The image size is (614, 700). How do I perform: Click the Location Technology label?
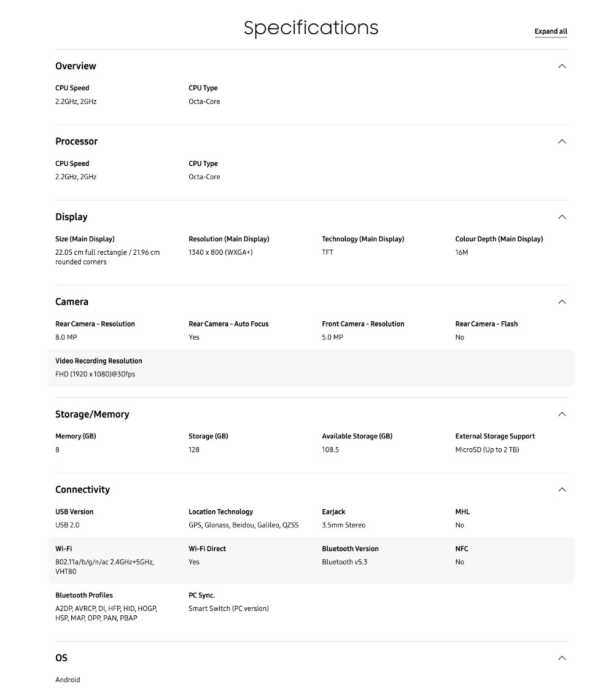point(220,512)
